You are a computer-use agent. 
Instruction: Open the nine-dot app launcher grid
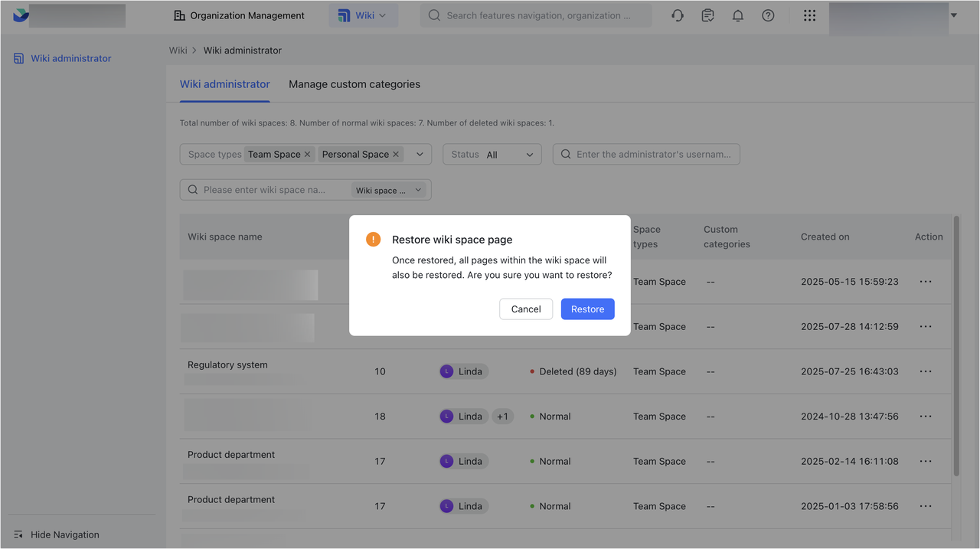(809, 15)
